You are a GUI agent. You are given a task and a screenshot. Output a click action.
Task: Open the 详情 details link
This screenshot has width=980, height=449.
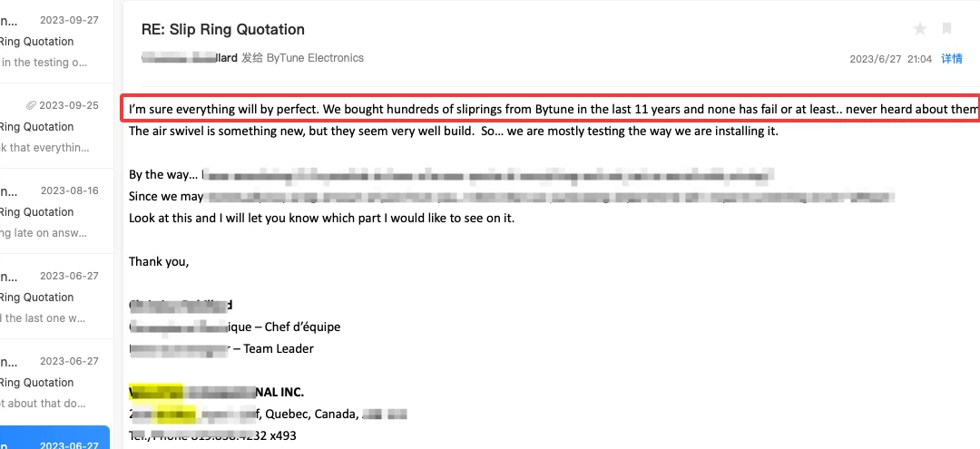pyautogui.click(x=951, y=59)
